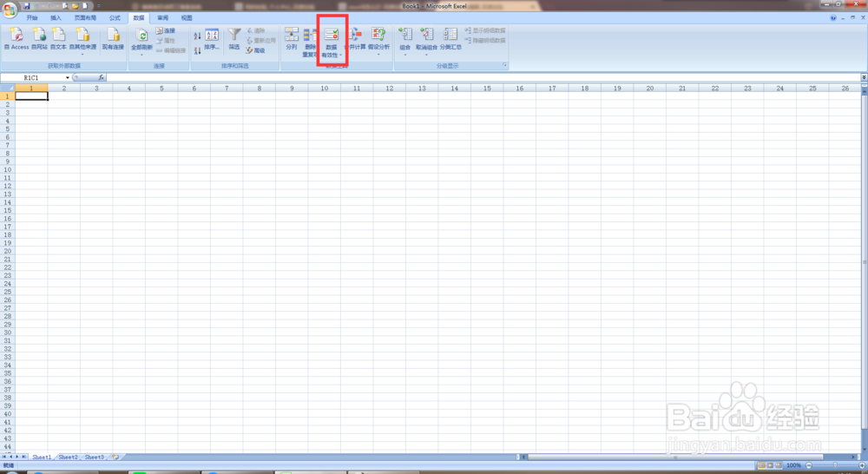
Task: Sort descending Z to A
Action: (197, 51)
